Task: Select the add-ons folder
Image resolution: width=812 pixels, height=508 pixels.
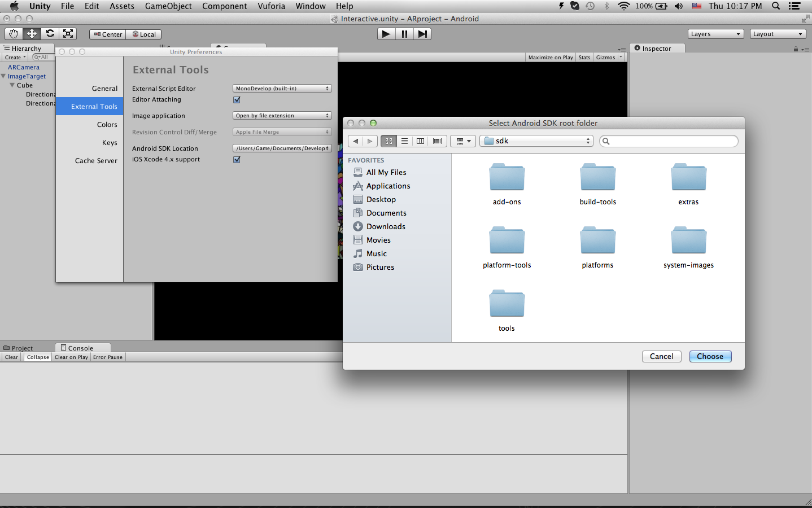Action: [x=507, y=184]
